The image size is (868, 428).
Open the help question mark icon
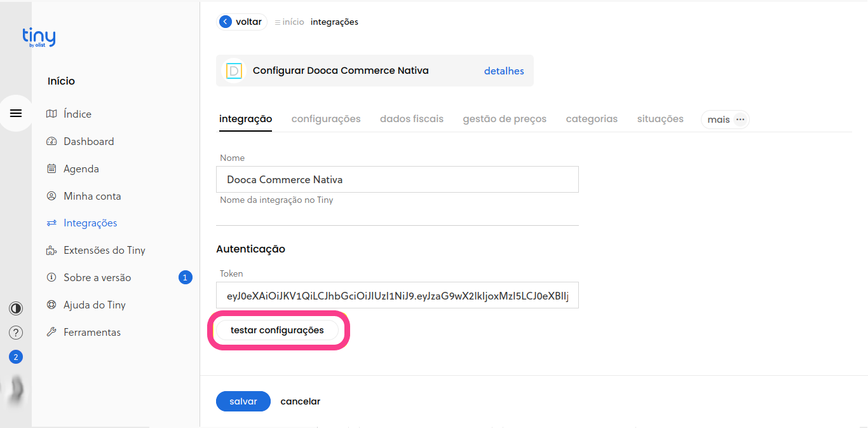tap(16, 333)
